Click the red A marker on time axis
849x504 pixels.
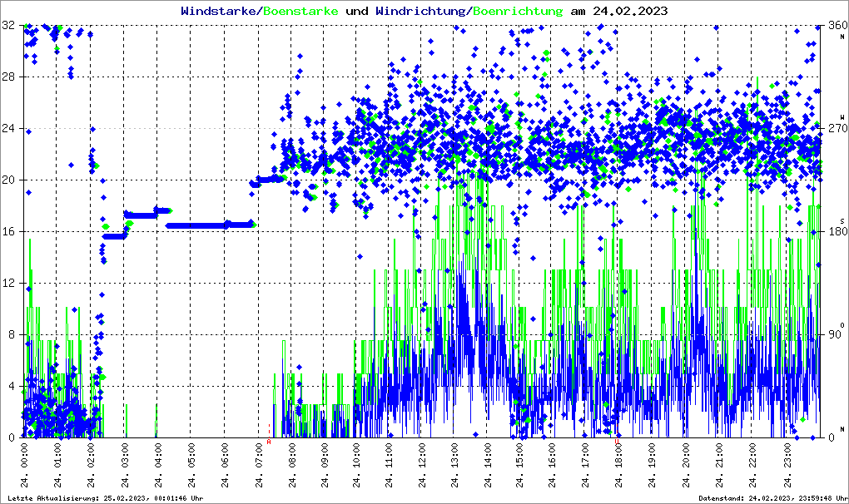click(269, 442)
